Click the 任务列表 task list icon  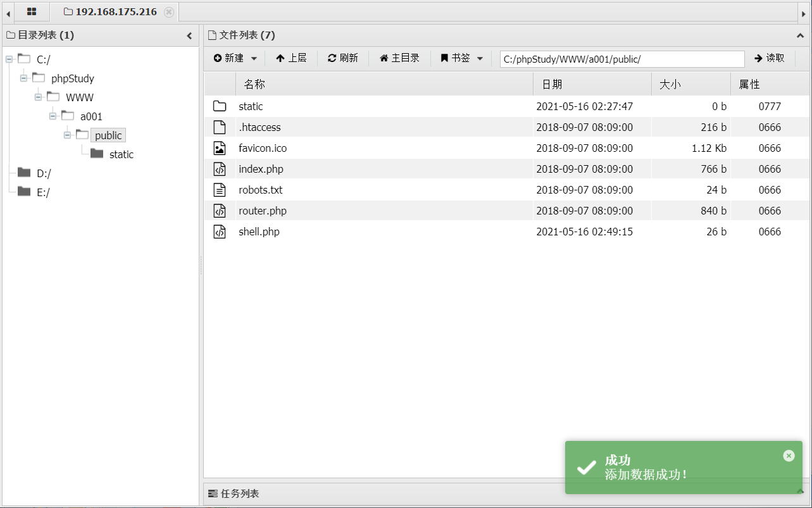pos(212,493)
